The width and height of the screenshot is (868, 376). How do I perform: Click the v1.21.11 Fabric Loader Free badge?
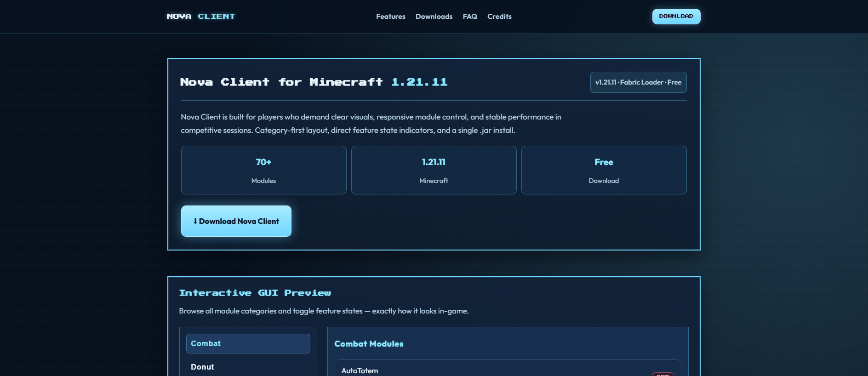pyautogui.click(x=639, y=82)
